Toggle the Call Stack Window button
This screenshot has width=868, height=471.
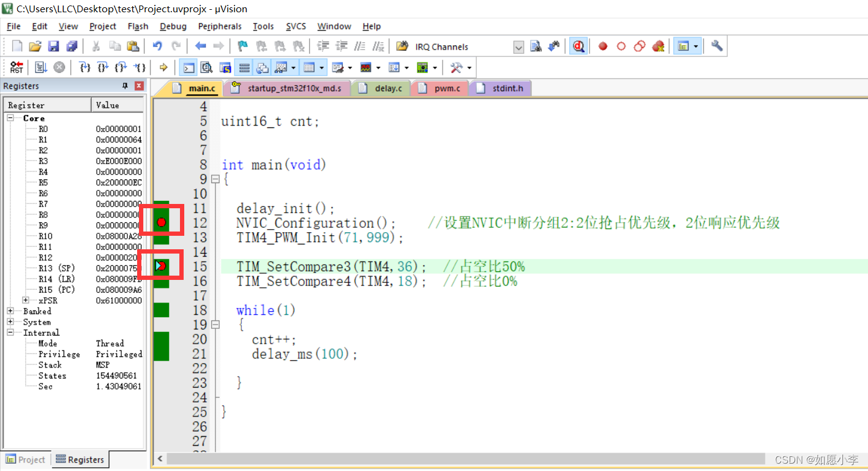(263, 67)
